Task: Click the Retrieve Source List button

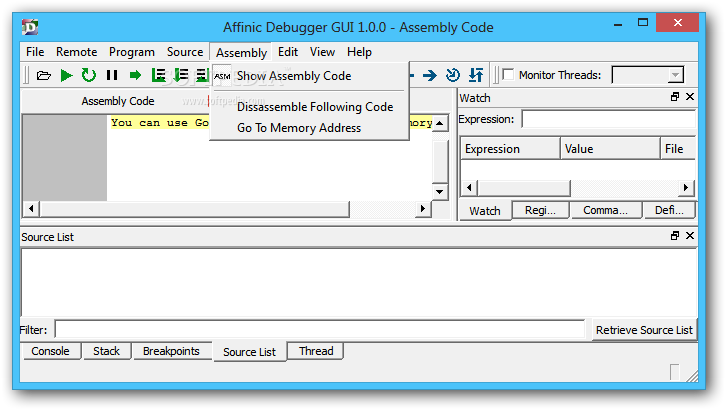Action: 644,330
